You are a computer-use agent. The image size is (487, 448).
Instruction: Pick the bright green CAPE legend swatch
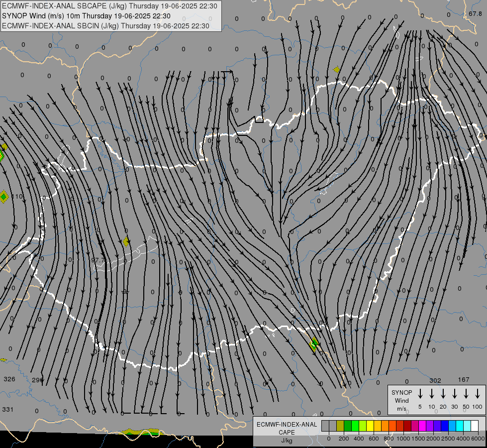[x=355, y=426]
